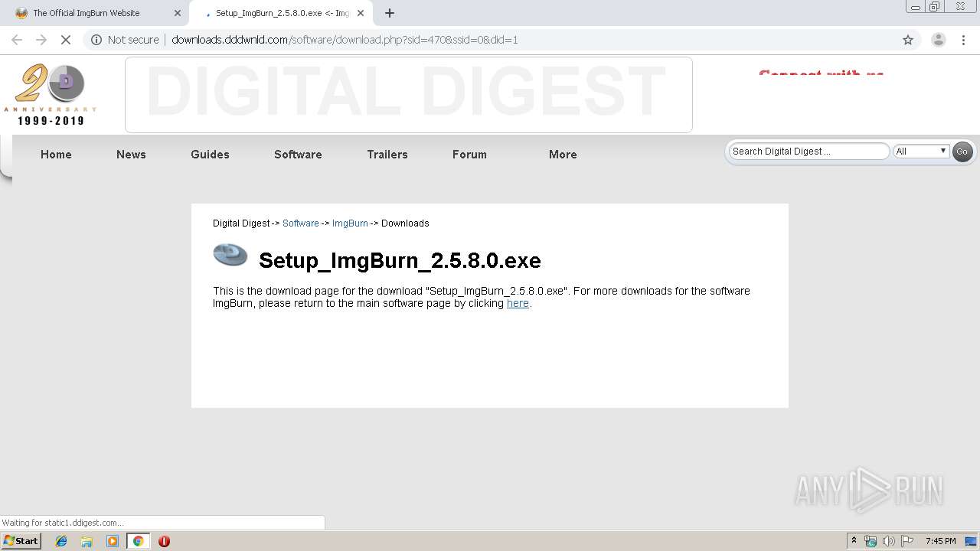Open the red Opera taskbar icon
The image size is (980, 551).
(164, 541)
